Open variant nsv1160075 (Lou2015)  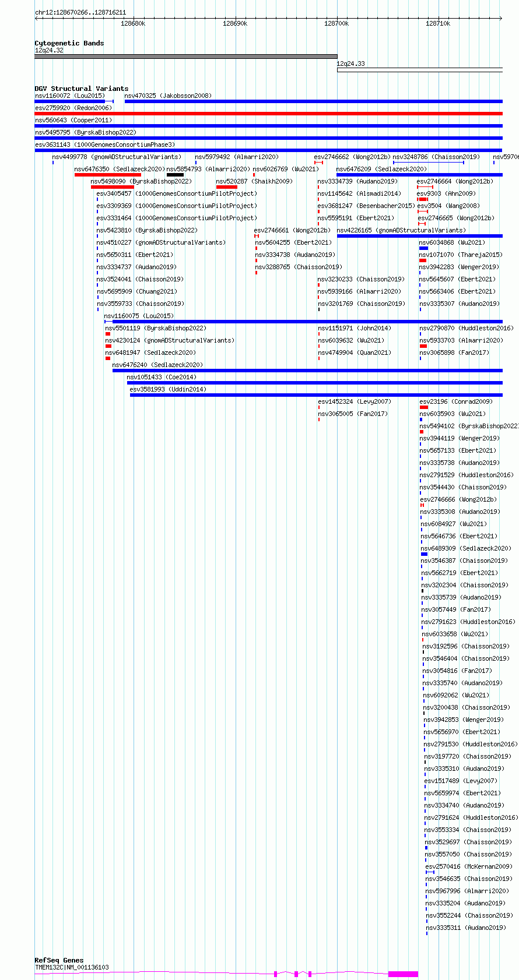[x=139, y=316]
